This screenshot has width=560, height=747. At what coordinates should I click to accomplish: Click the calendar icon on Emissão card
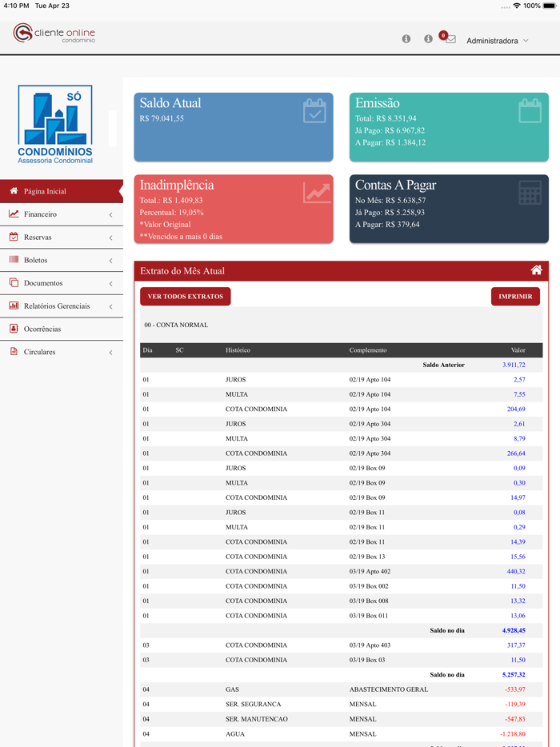point(530,111)
